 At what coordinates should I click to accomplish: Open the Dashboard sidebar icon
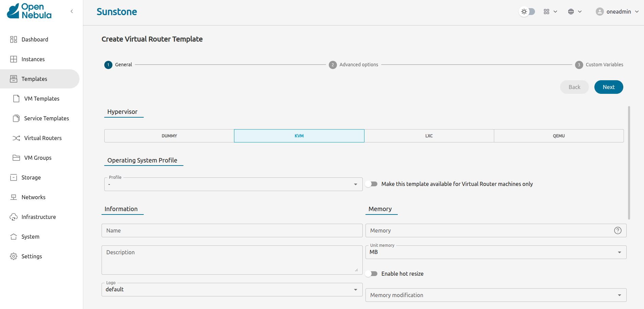tap(35, 39)
